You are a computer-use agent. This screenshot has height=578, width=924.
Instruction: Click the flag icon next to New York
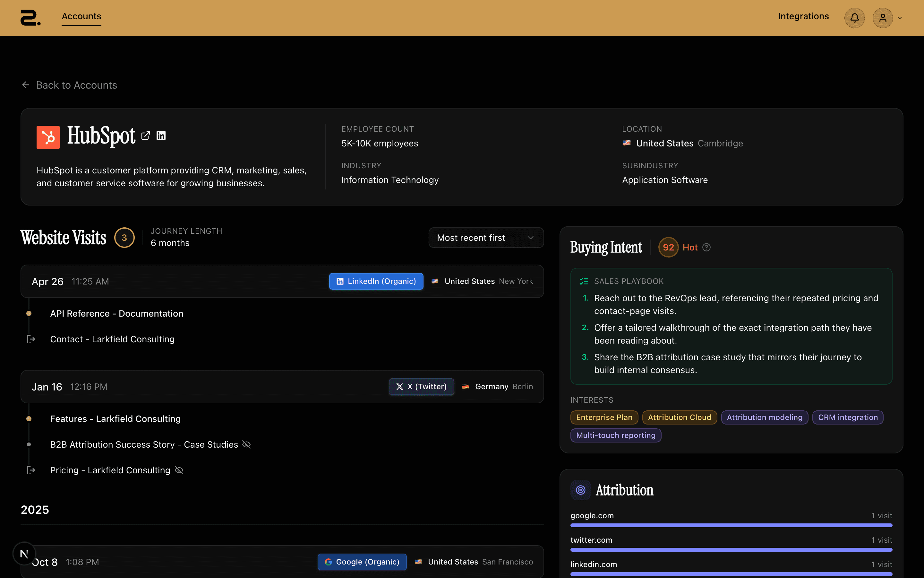click(435, 281)
